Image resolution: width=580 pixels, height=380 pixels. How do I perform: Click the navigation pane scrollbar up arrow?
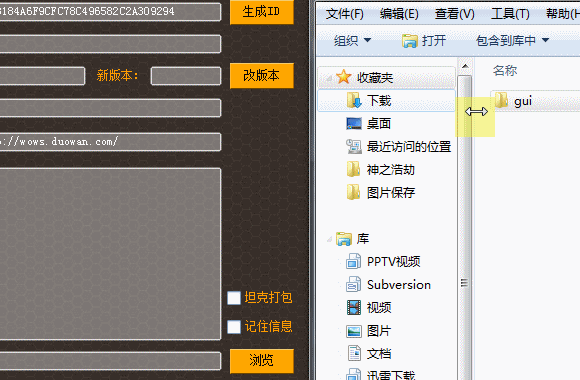tap(465, 66)
